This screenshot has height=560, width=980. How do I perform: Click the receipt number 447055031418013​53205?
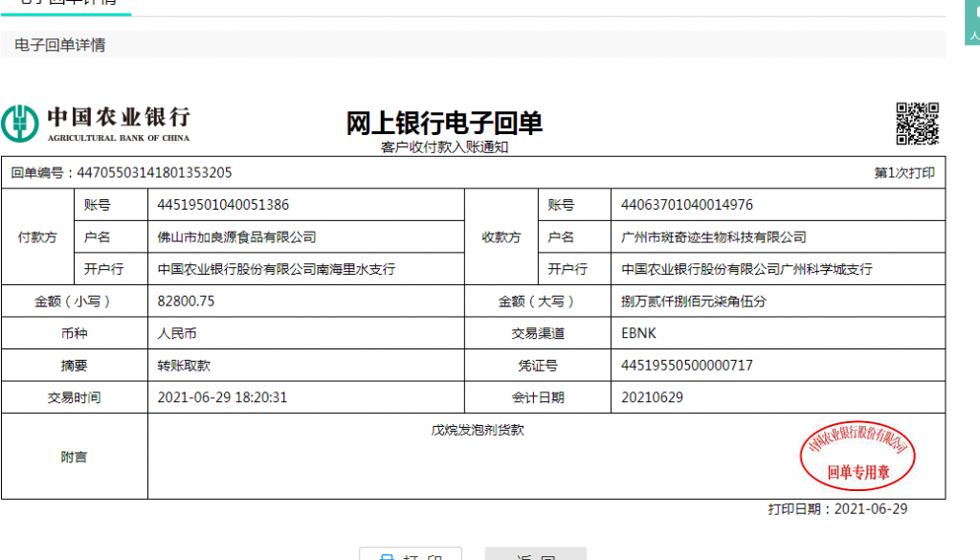pyautogui.click(x=154, y=172)
